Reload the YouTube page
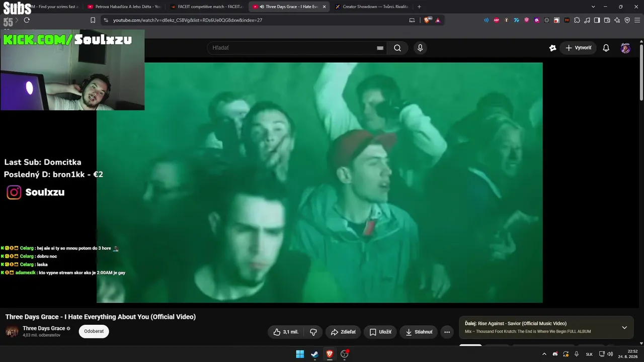Screen dimensions: 644x362 [27, 20]
